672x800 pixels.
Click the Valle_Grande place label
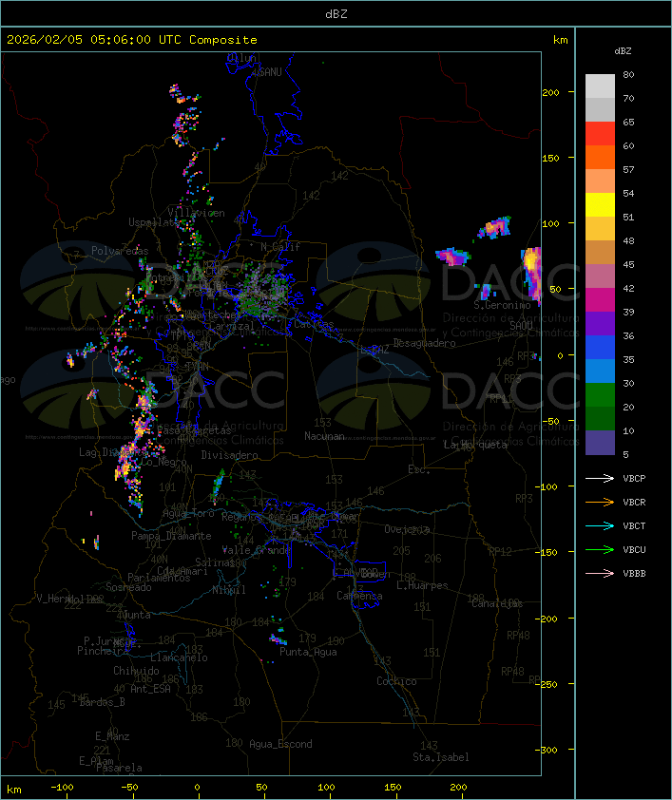point(257,550)
